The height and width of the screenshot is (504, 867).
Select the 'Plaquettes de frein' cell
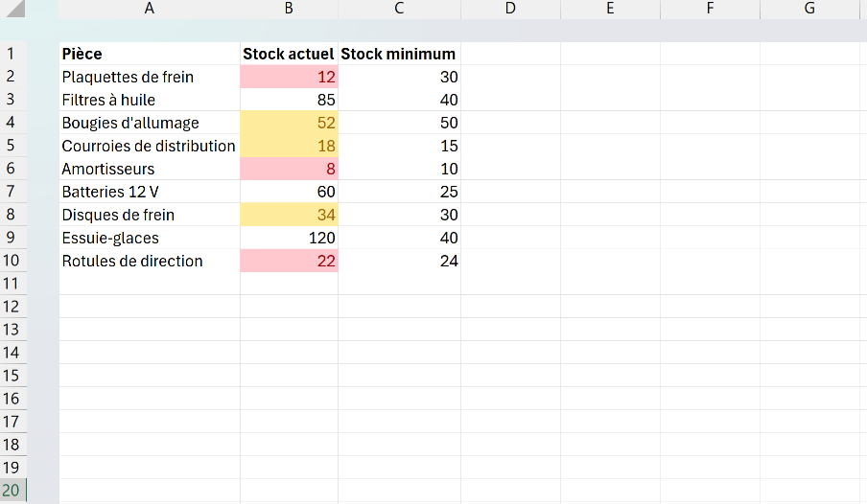(150, 77)
